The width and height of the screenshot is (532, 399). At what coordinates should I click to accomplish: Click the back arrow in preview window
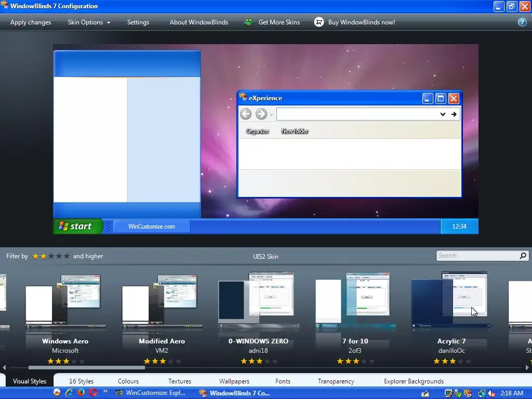click(246, 114)
